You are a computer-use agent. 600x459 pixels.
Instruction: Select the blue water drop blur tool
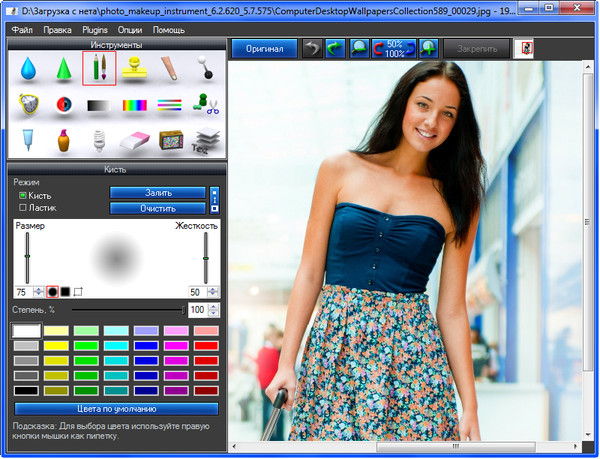coord(27,71)
